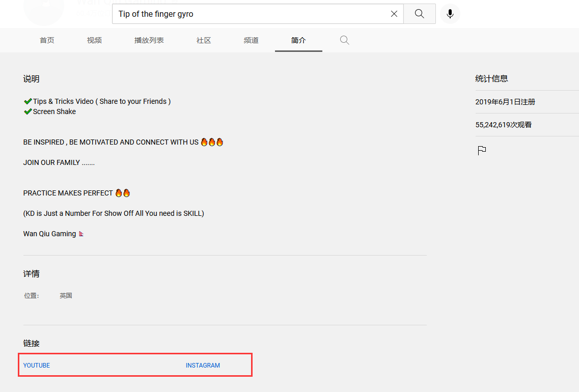This screenshot has width=579, height=392.
Task: Open the YOUTUBE link
Action: click(x=37, y=366)
